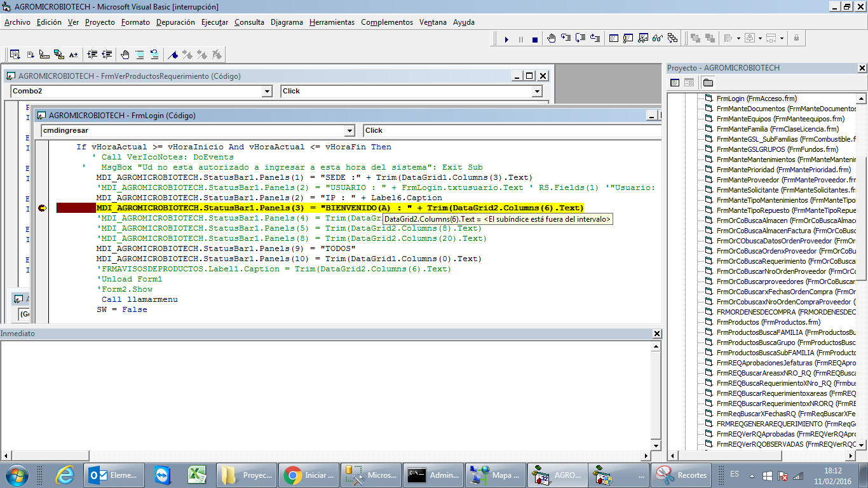Click Toggle Breakpoint hand in edit toolbar

pos(125,55)
